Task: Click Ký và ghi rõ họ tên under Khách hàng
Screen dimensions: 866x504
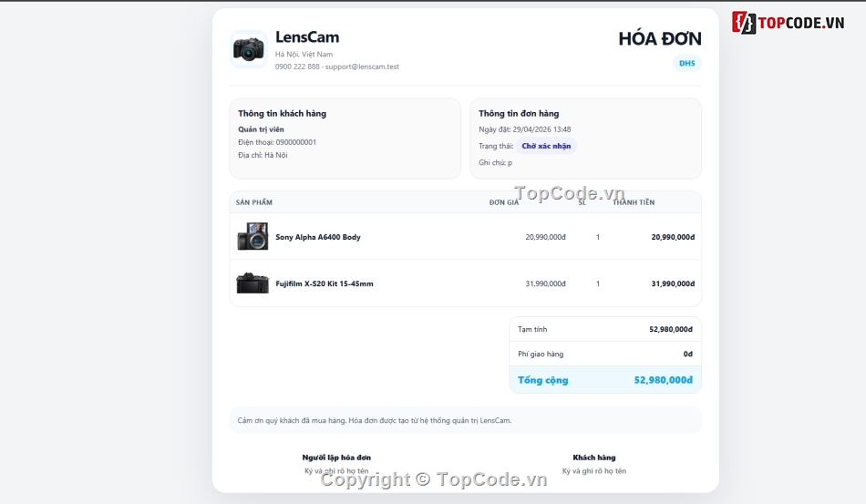Action: click(x=594, y=471)
